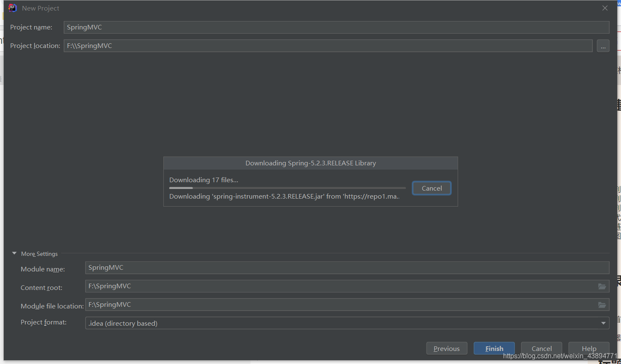621x364 pixels.
Task: Open folder browser for Content root
Action: click(602, 286)
